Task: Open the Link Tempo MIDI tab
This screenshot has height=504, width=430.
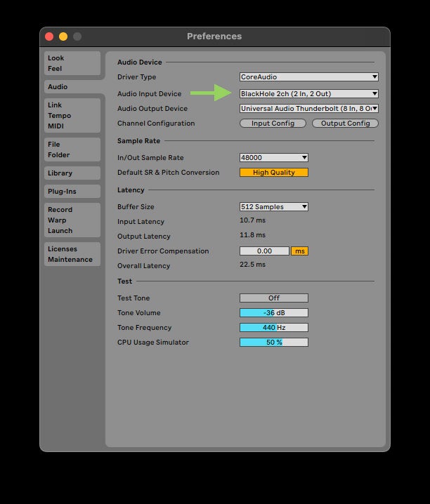Action: 72,115
